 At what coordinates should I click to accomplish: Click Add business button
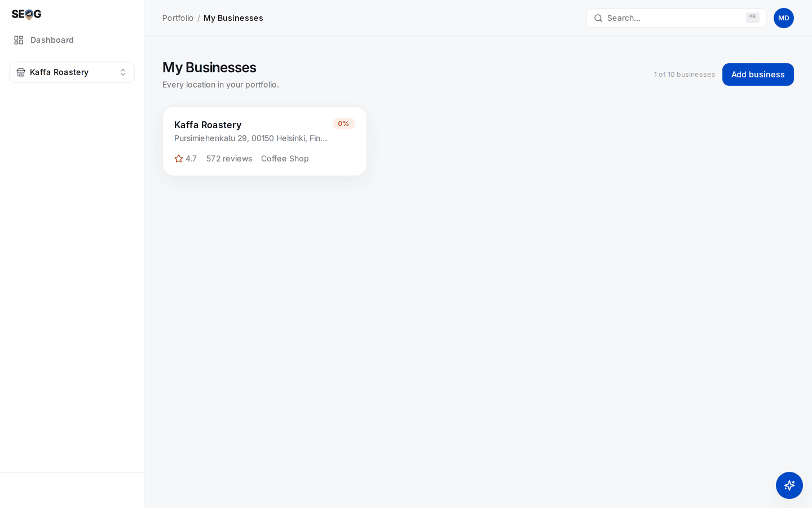(x=758, y=75)
